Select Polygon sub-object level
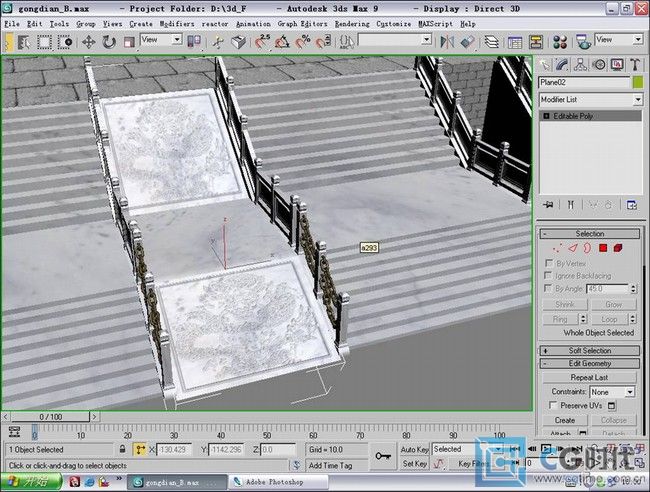 pyautogui.click(x=603, y=248)
